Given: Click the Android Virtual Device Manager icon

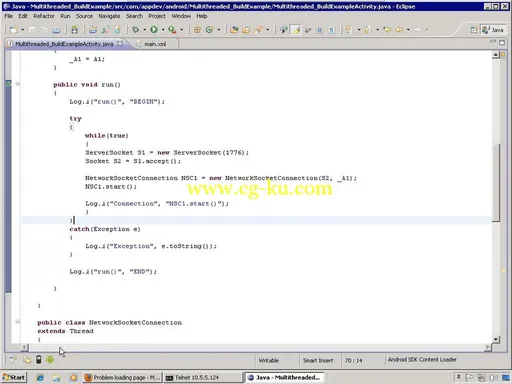Looking at the screenshot, I should pyautogui.click(x=93, y=30).
